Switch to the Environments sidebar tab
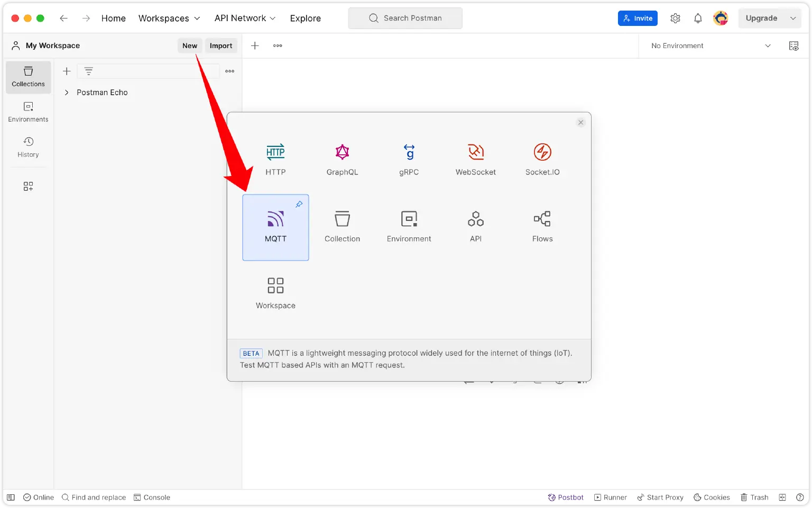This screenshot has height=508, width=812. [x=28, y=112]
